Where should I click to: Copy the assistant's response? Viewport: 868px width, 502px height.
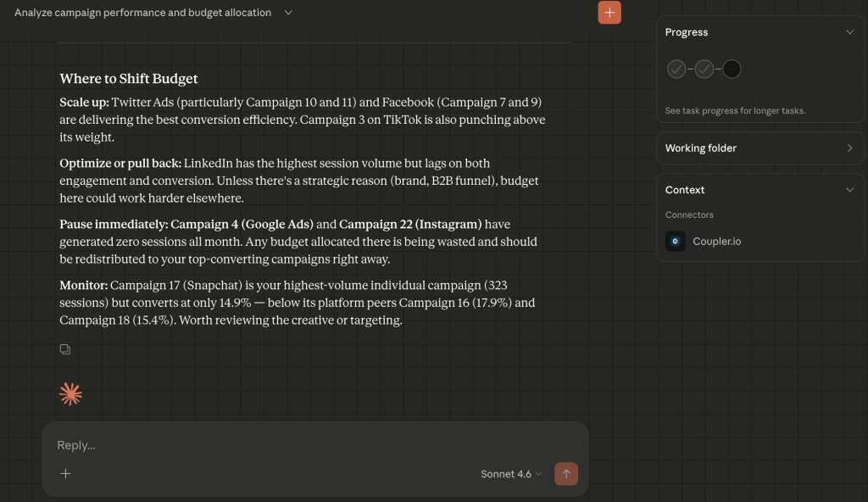tap(65, 349)
